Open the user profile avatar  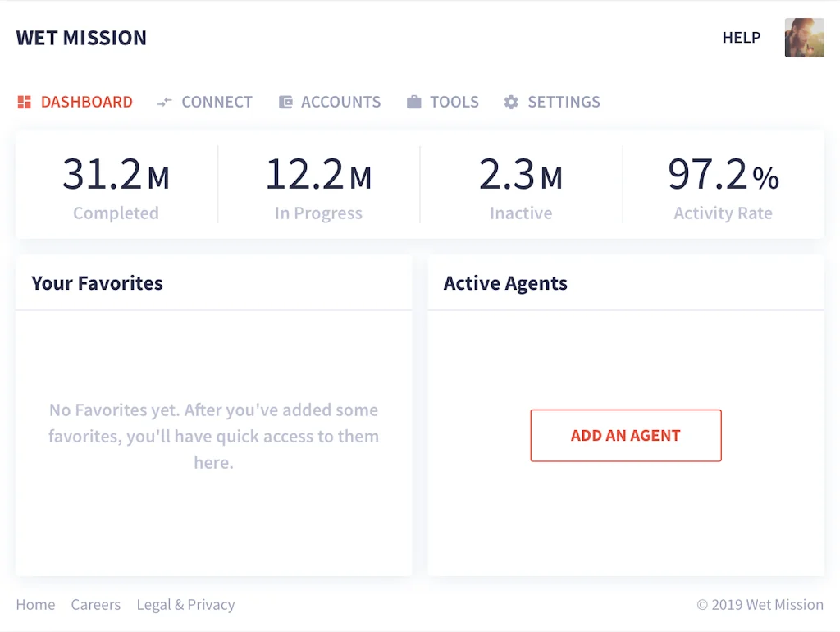(804, 38)
